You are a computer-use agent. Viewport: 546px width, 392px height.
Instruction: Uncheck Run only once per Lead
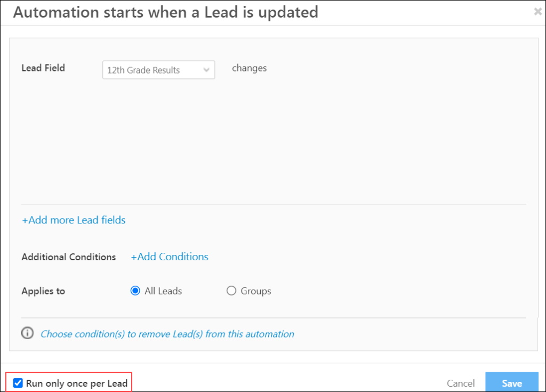pos(18,382)
